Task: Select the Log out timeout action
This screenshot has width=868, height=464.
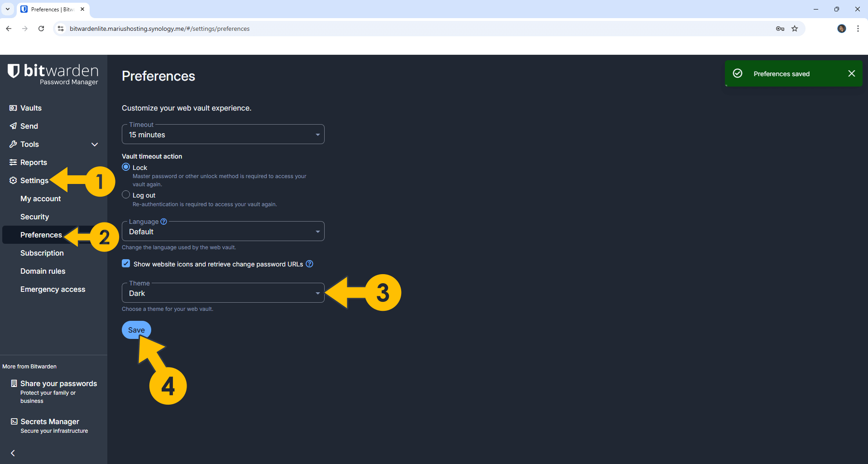Action: point(125,194)
